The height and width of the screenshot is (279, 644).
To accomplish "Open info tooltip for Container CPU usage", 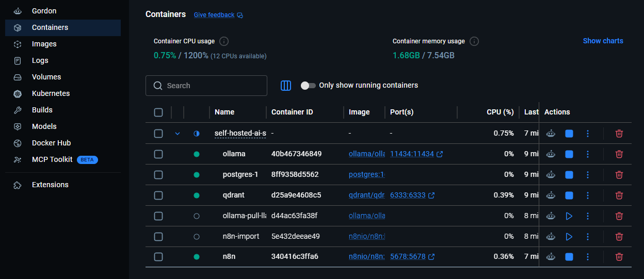I will (x=224, y=41).
